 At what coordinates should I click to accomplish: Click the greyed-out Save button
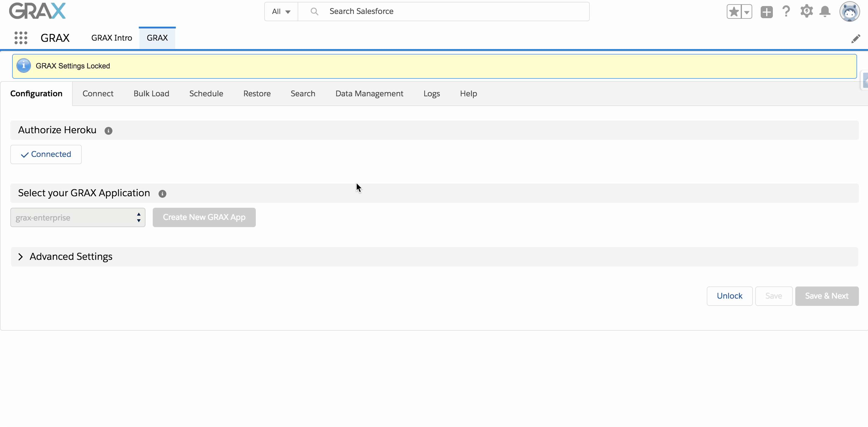point(774,296)
